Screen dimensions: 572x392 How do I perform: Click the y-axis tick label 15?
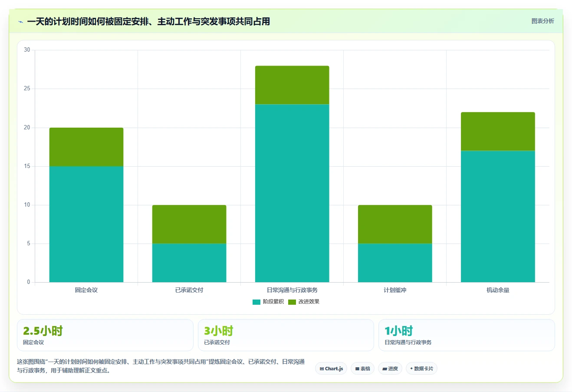(x=27, y=166)
